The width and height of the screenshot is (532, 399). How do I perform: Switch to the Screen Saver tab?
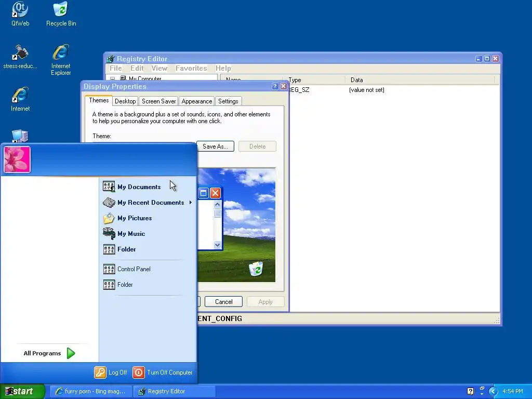(x=158, y=101)
